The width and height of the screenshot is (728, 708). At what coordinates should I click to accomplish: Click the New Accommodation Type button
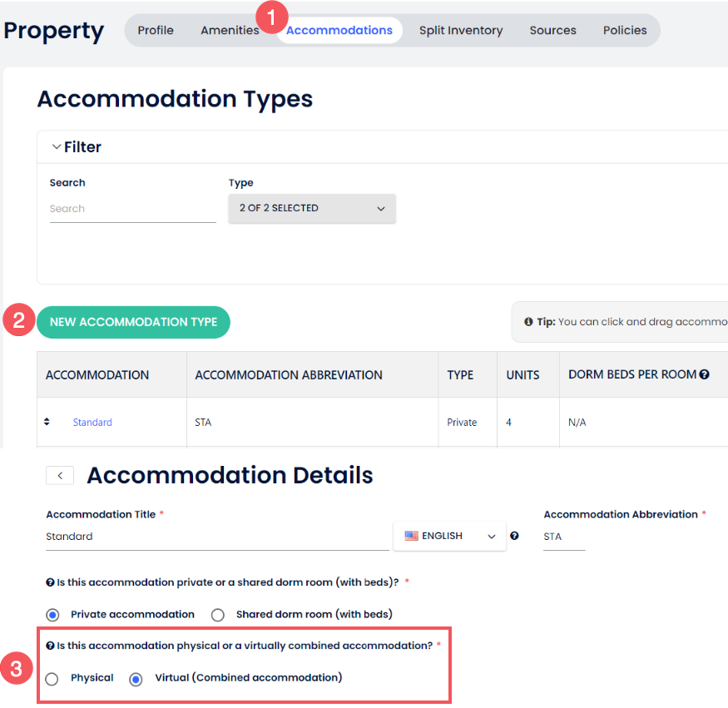[133, 322]
